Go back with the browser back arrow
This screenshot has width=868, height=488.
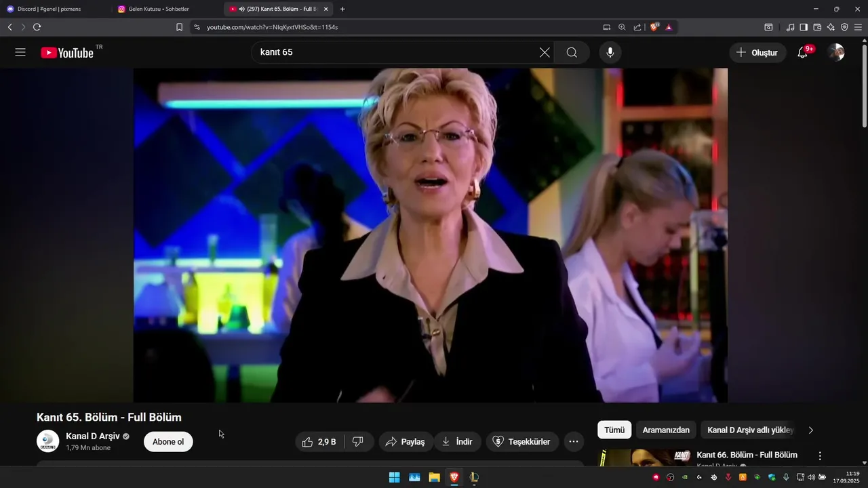pyautogui.click(x=9, y=27)
